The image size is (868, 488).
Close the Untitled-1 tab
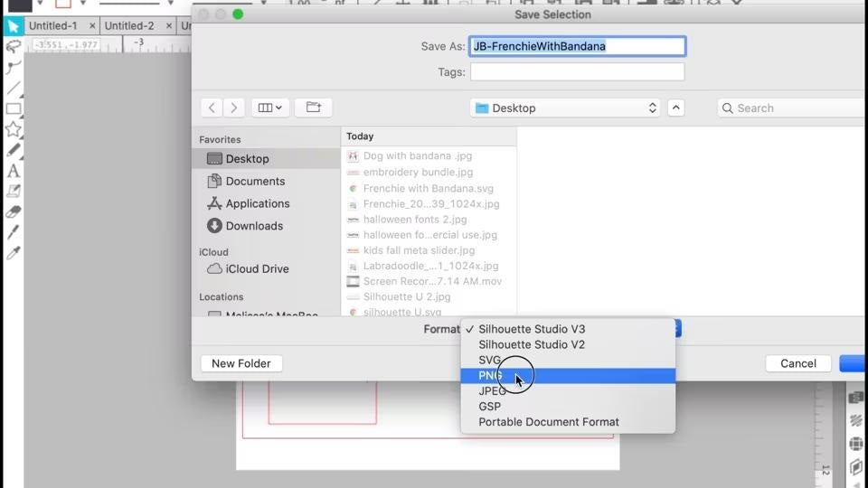[x=92, y=26]
